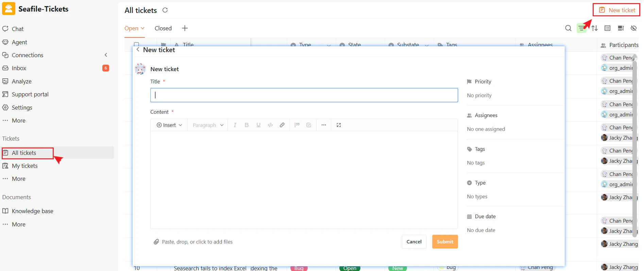Open the Type column header dropdown

click(x=329, y=45)
